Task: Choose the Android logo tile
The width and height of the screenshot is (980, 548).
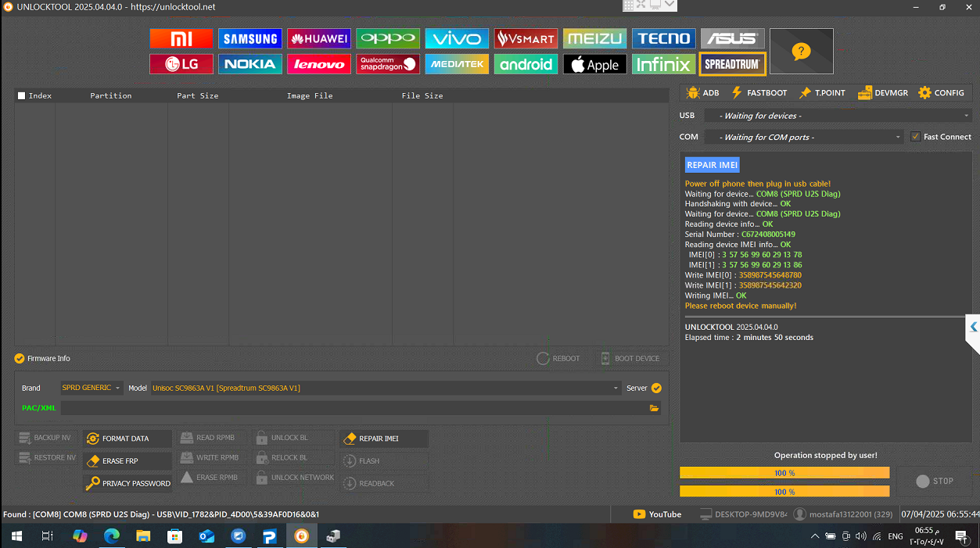Action: [x=526, y=64]
